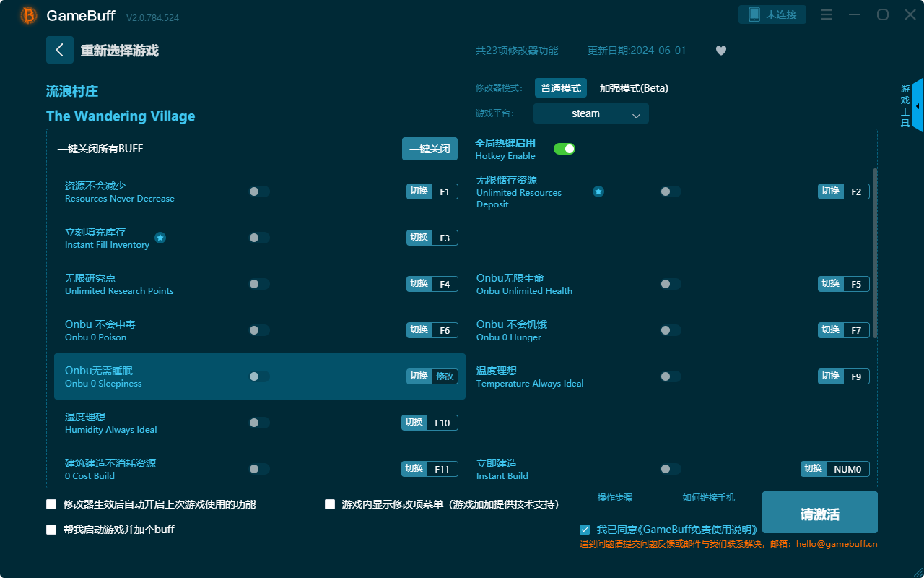Click the 更新日期:2024-06-01 text
Image resolution: width=924 pixels, height=578 pixels.
pos(637,51)
